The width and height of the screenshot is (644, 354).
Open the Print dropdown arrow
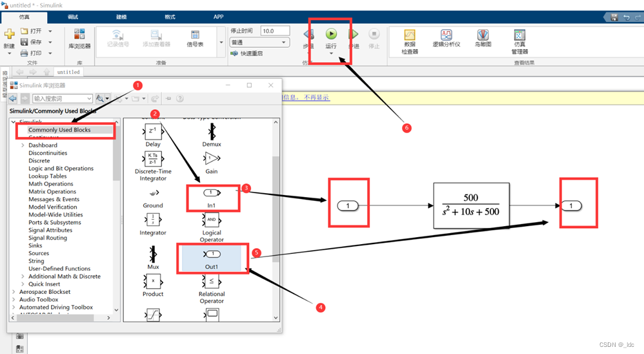tap(50, 53)
